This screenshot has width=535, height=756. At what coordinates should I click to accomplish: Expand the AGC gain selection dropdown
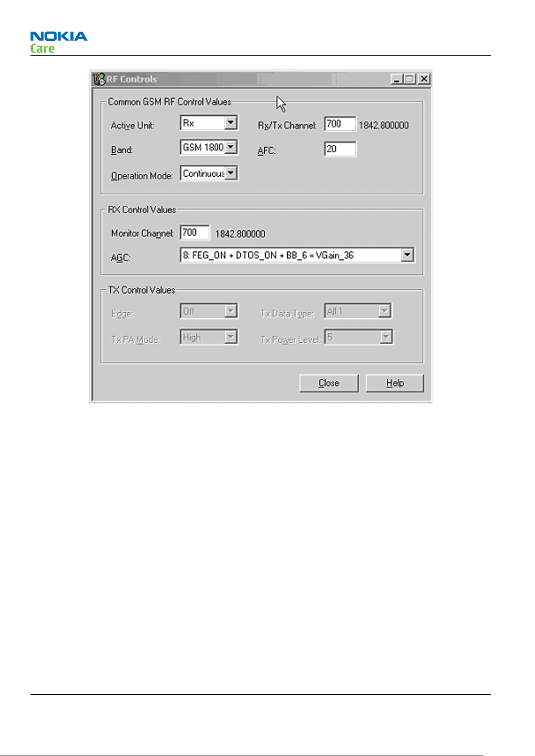(297, 255)
